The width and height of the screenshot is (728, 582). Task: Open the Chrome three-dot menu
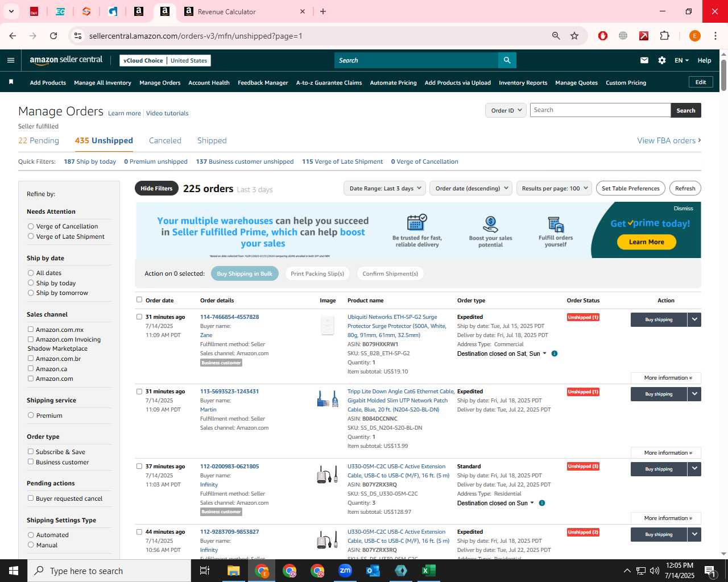(x=715, y=36)
